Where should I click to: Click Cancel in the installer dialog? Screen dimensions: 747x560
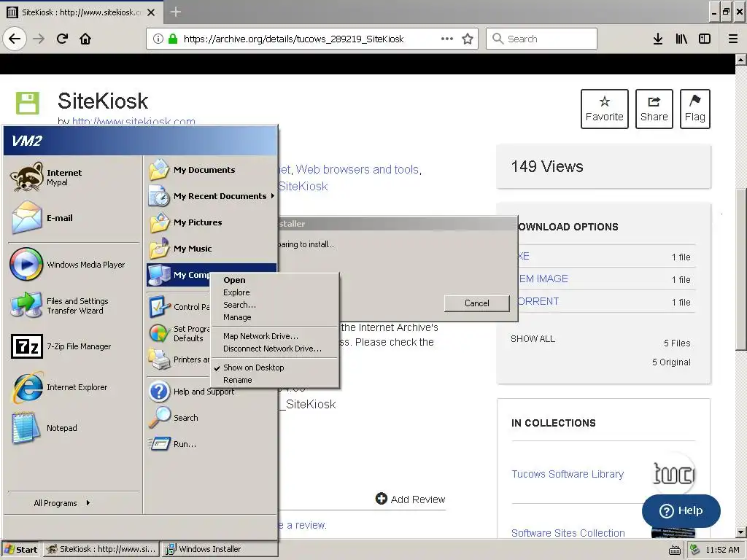(x=476, y=303)
